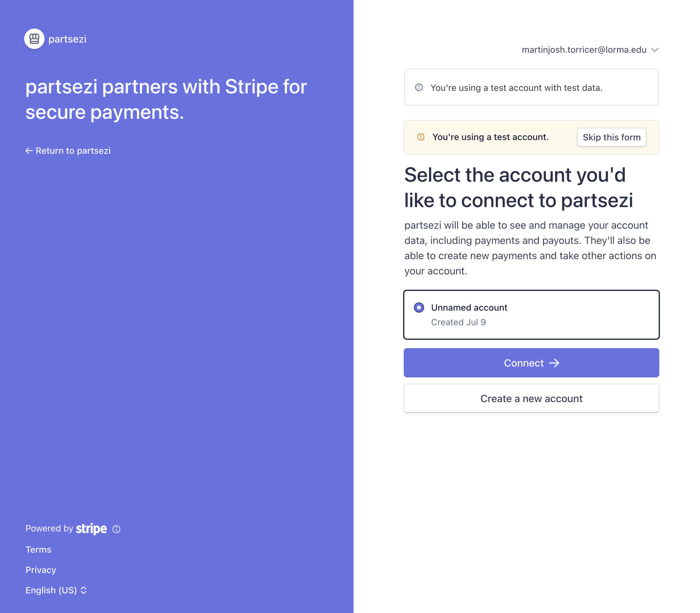
Task: Click the Stripe wordmark logo
Action: click(91, 529)
